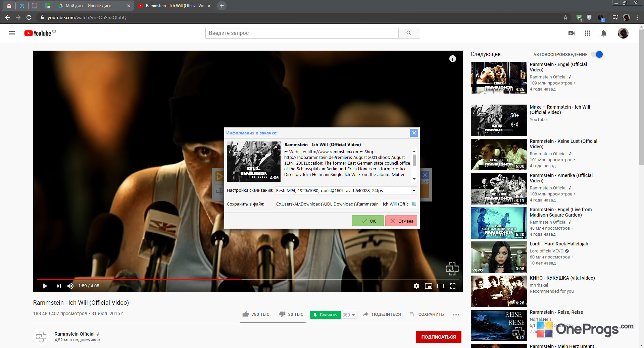Click ПОДПИСАТЬСЯ subscribe button
Screen dimensions: 644x348
pyautogui.click(x=439, y=337)
